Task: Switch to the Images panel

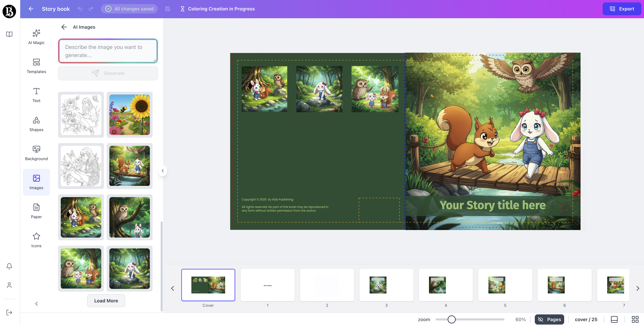Action: pyautogui.click(x=36, y=182)
